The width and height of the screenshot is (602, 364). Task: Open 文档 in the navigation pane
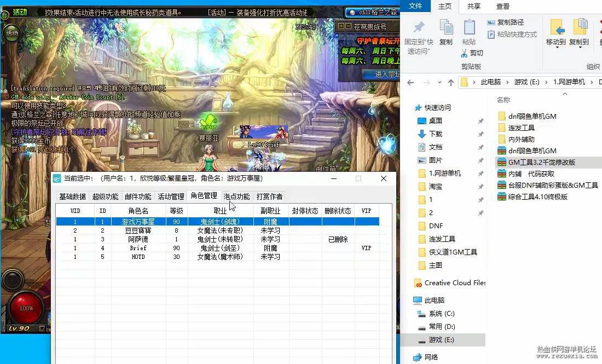coord(436,147)
